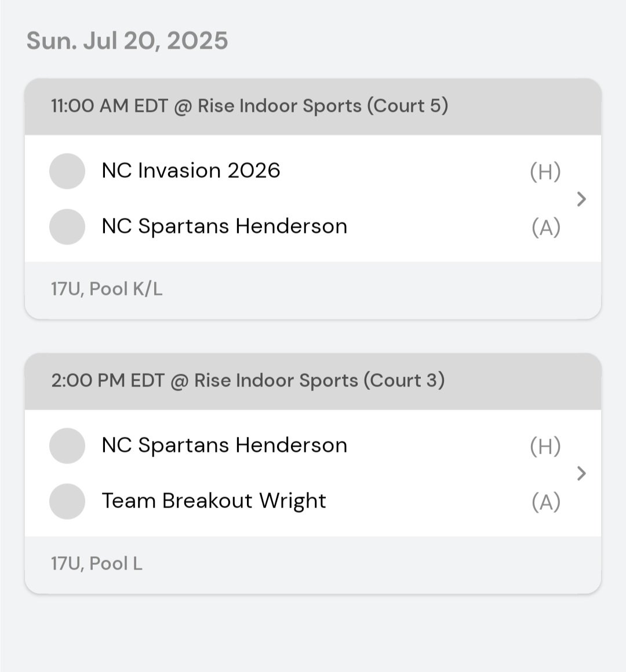Click NC Spartans Henderson logo in 2:00 PM game

pos(67,445)
